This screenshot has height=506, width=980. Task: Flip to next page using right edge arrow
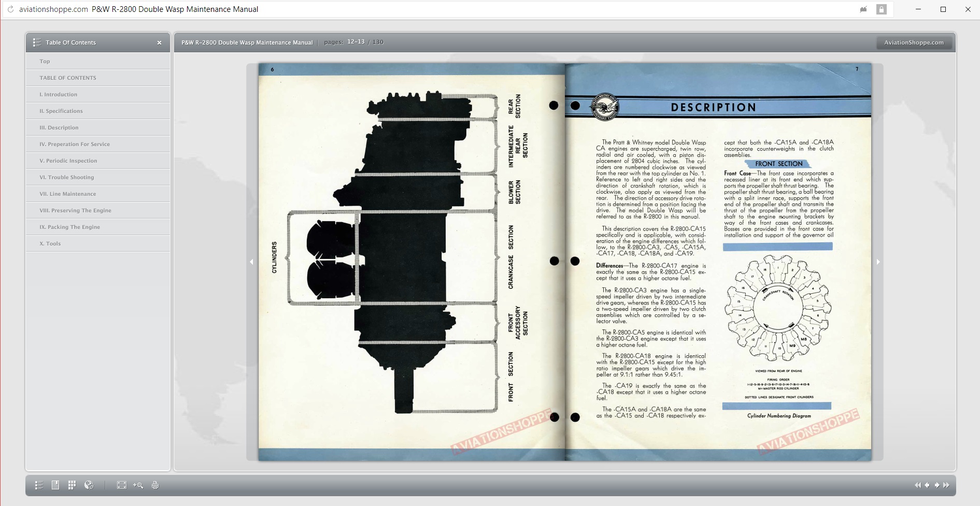point(878,262)
